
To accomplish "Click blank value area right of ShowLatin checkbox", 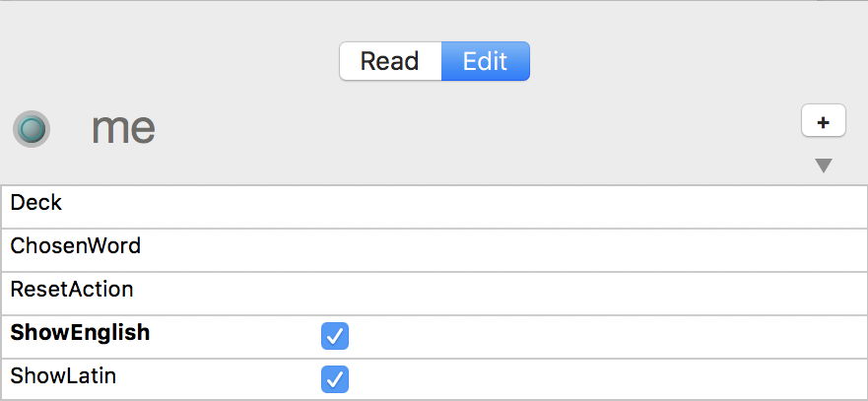I will [x=591, y=378].
